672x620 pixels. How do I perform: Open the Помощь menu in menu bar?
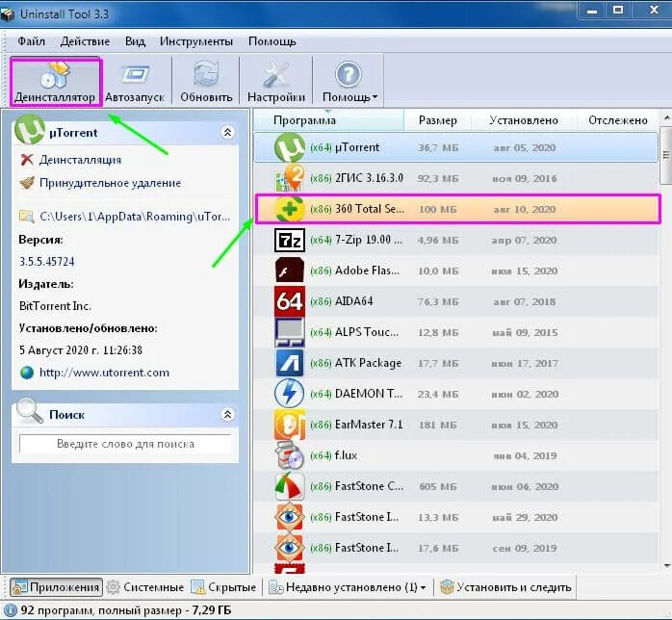click(272, 41)
